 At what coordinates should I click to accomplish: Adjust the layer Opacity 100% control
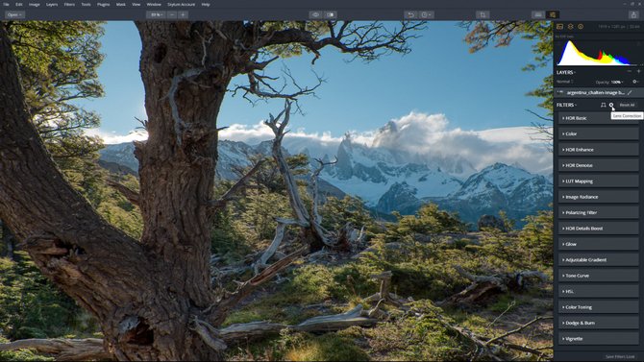(x=609, y=82)
